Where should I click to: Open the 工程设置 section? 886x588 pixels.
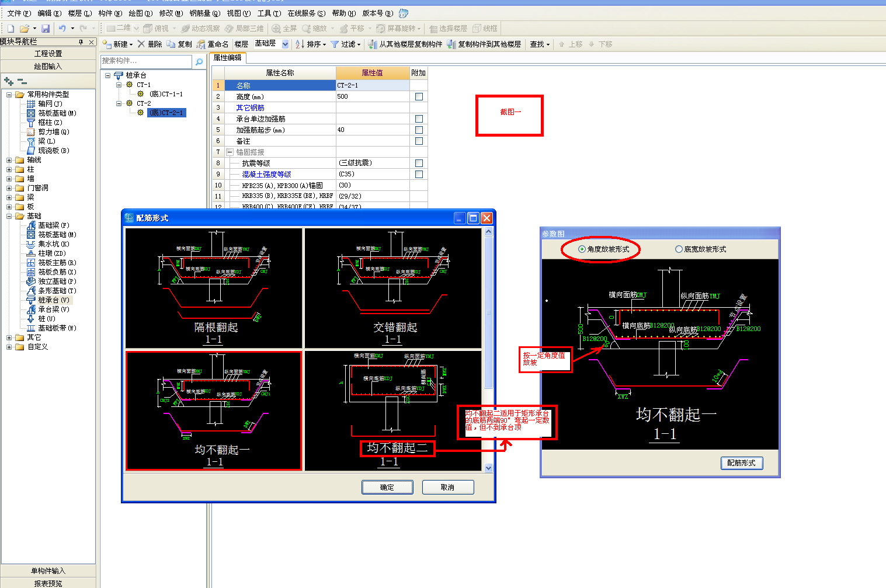pyautogui.click(x=48, y=53)
